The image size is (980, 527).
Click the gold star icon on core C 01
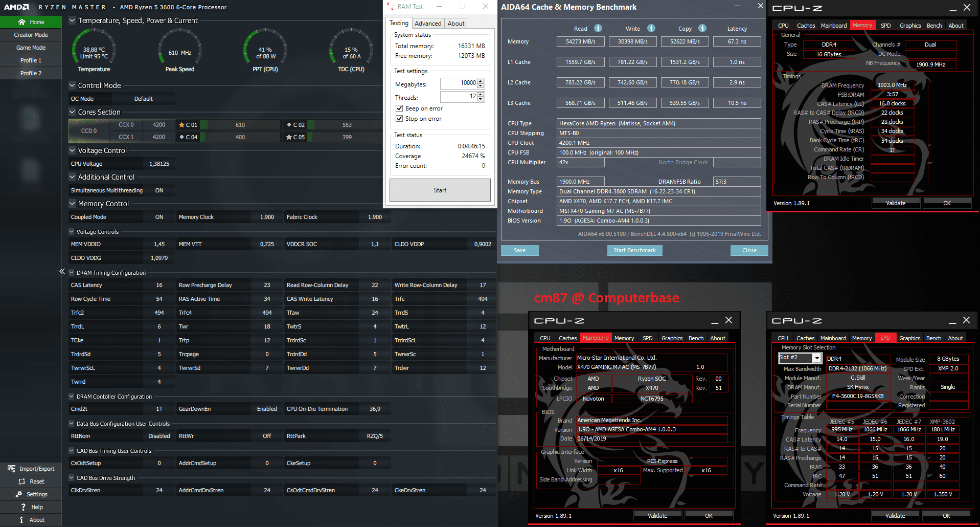coord(181,125)
